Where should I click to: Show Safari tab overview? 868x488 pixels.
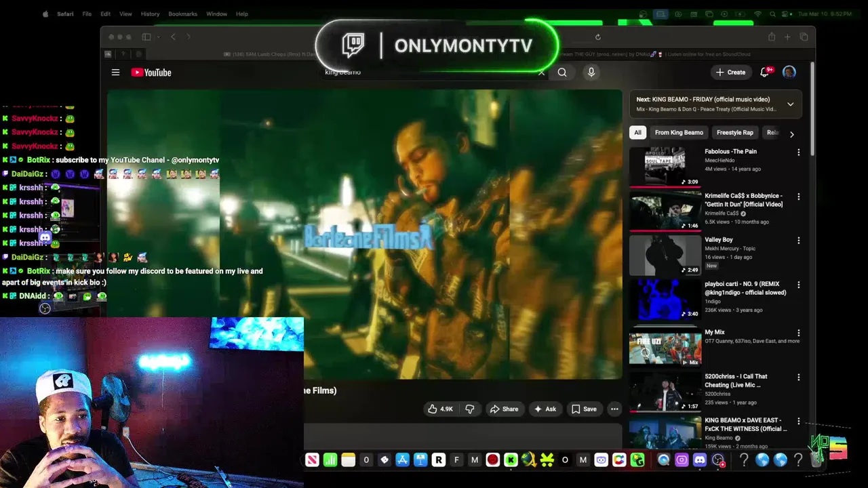click(804, 37)
